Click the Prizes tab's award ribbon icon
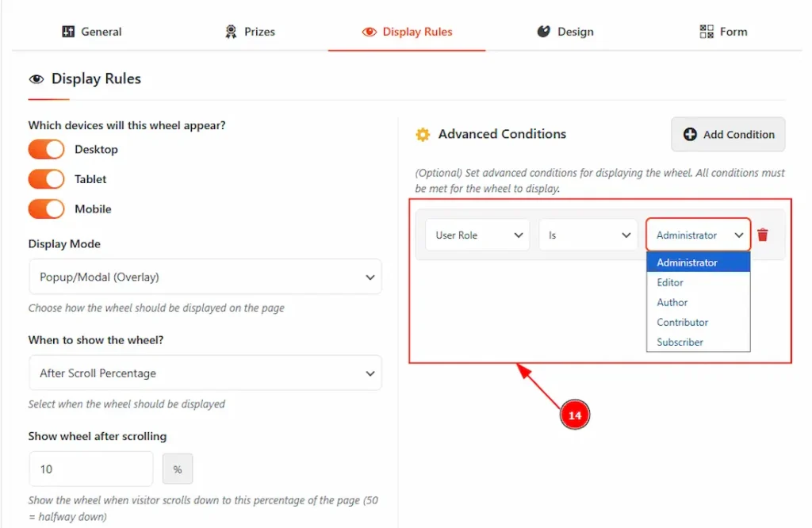The image size is (812, 528). (x=231, y=32)
